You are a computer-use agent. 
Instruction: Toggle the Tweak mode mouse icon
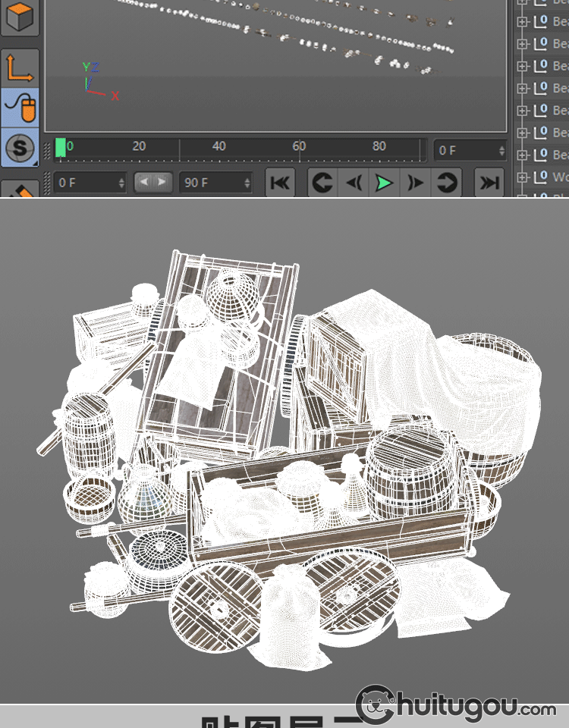point(20,107)
